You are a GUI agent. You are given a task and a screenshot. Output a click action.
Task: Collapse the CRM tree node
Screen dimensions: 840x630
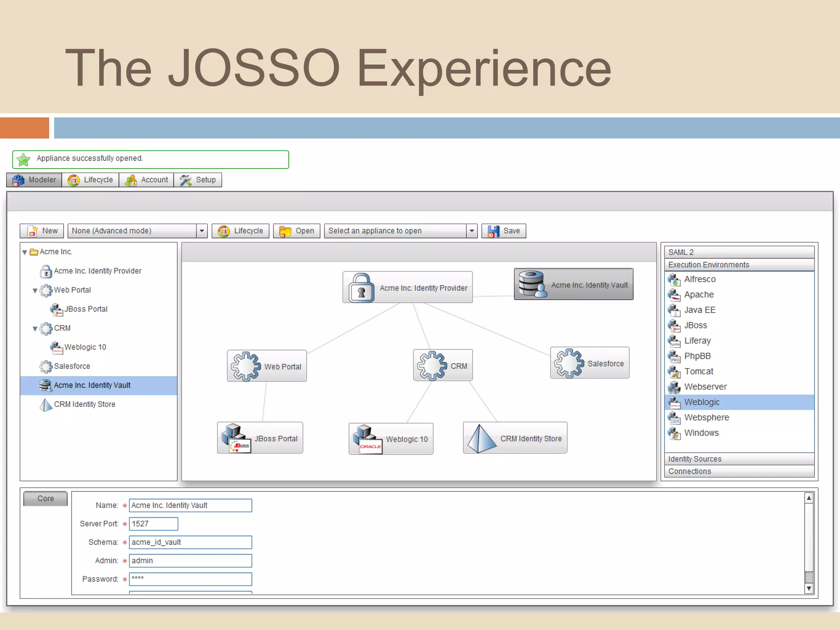coord(35,329)
